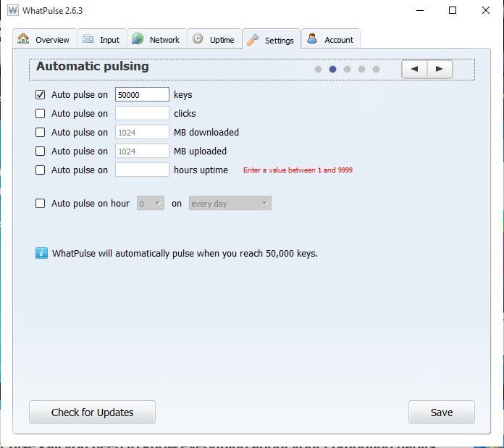Switch to the Input tab
The width and height of the screenshot is (504, 448).
(102, 39)
